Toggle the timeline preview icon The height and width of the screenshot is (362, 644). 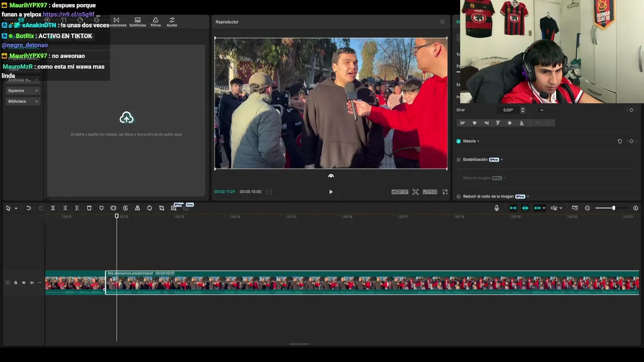click(575, 208)
